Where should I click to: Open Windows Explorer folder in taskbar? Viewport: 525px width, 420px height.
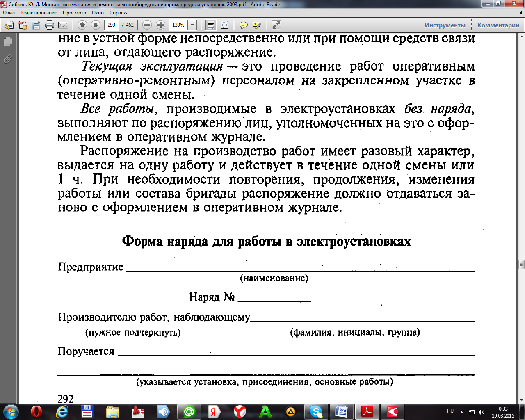click(113, 411)
